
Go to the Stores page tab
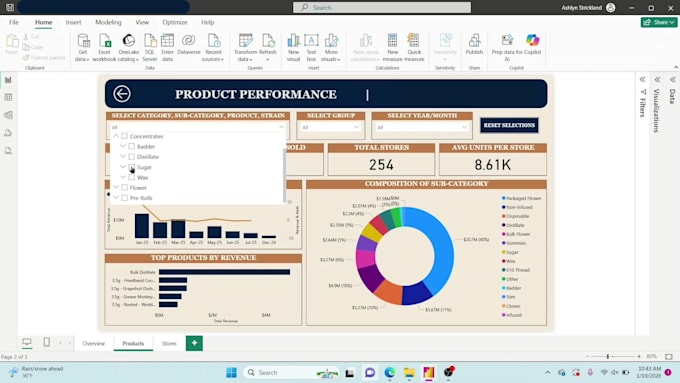point(169,343)
